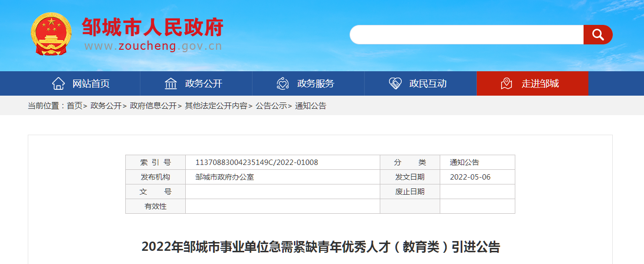Click the www.zoucheng.gov.cn address text

click(x=153, y=46)
